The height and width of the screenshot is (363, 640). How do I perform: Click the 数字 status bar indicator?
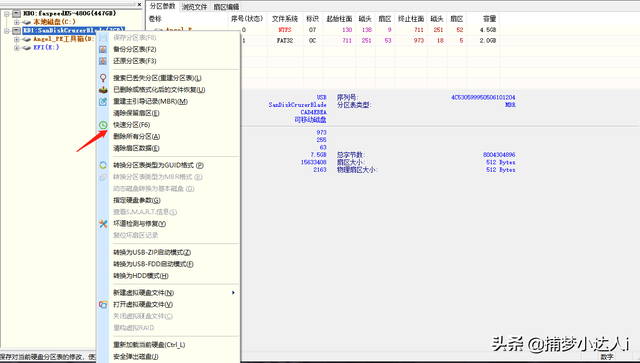(607, 356)
